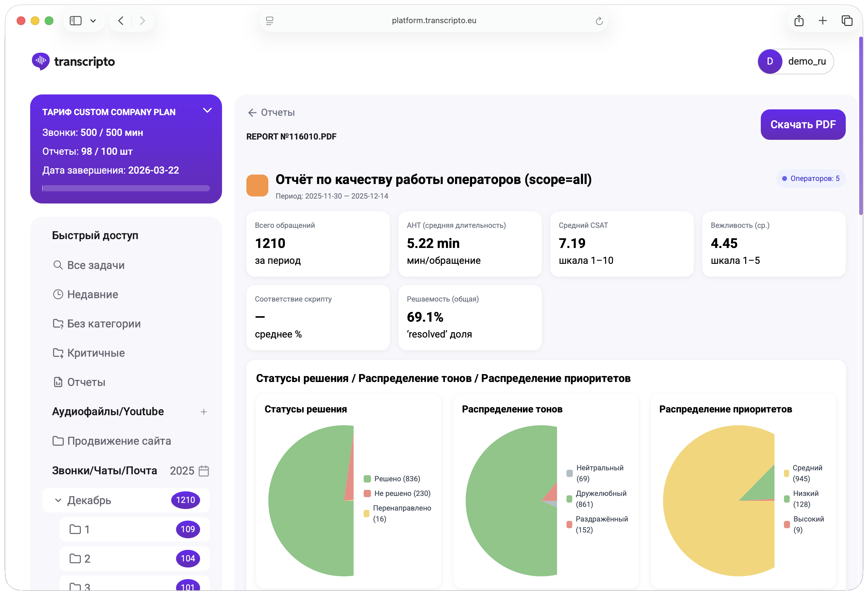868x594 pixels.
Task: Open Все задачи in quick access
Action: [x=95, y=265]
